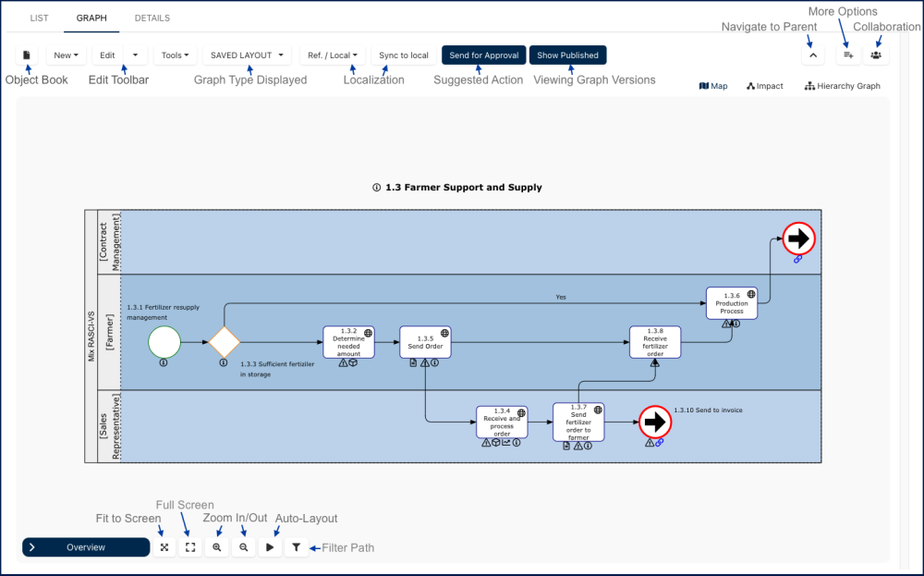Open the Filter Path funnel icon
This screenshot has width=924, height=576.
click(x=297, y=547)
